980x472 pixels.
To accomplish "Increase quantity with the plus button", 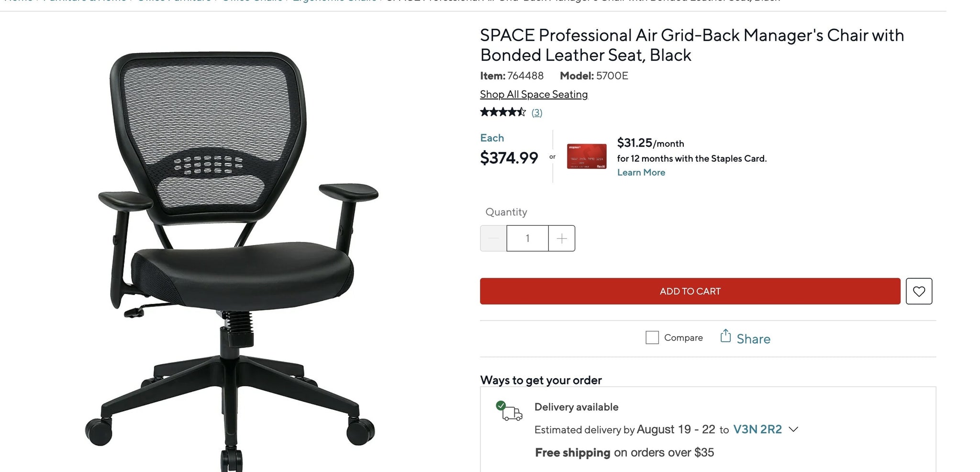I will coord(562,238).
